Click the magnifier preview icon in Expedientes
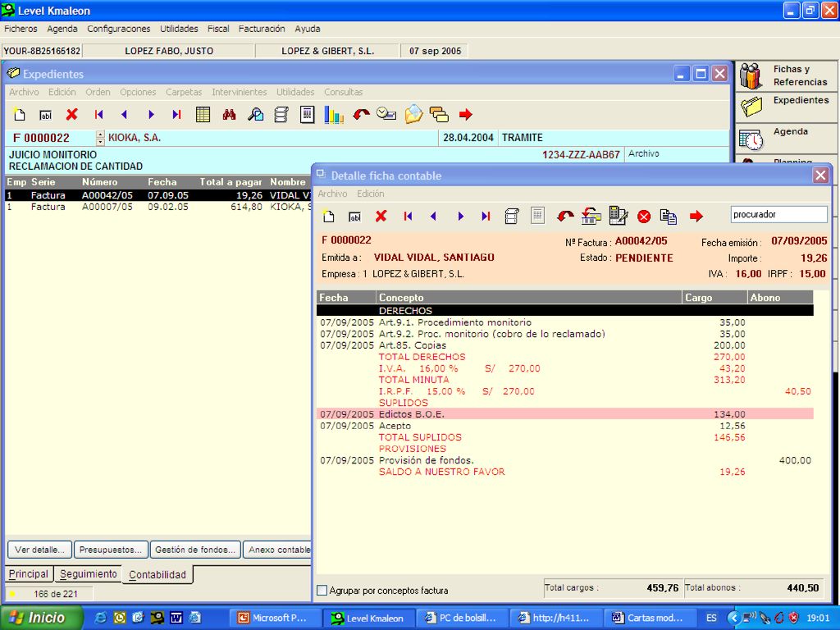The width and height of the screenshot is (840, 630). (x=256, y=114)
